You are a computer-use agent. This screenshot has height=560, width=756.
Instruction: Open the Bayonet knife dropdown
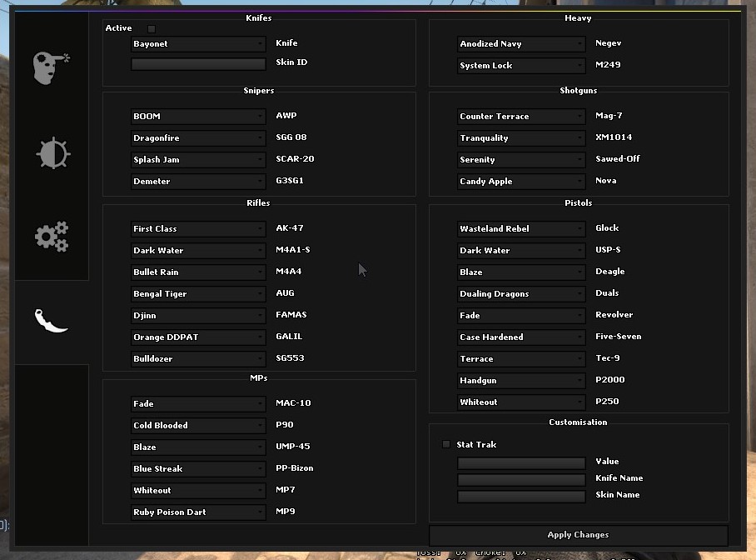pos(198,44)
